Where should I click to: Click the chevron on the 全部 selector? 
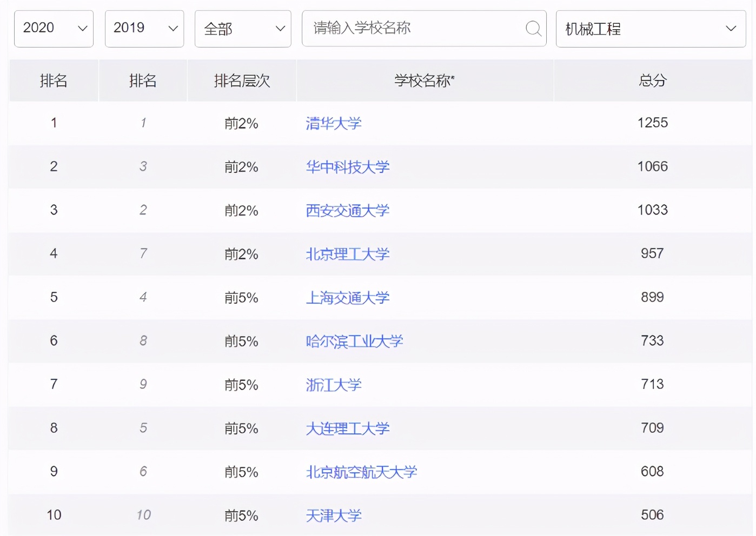coord(280,29)
